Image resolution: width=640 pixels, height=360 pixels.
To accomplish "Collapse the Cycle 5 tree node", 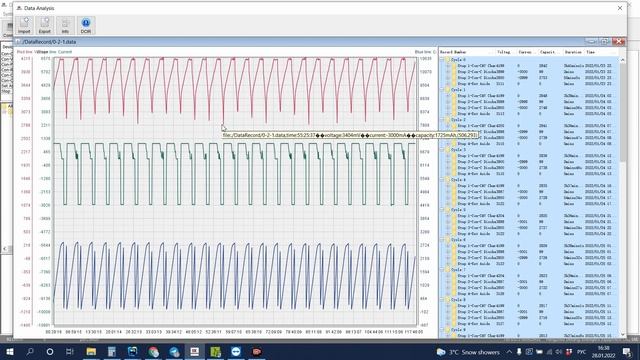I will coord(442,210).
